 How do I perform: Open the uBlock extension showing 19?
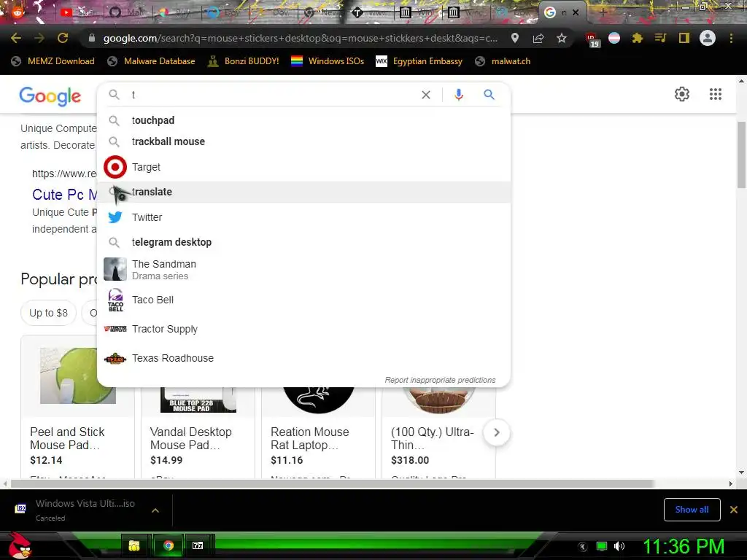[592, 39]
